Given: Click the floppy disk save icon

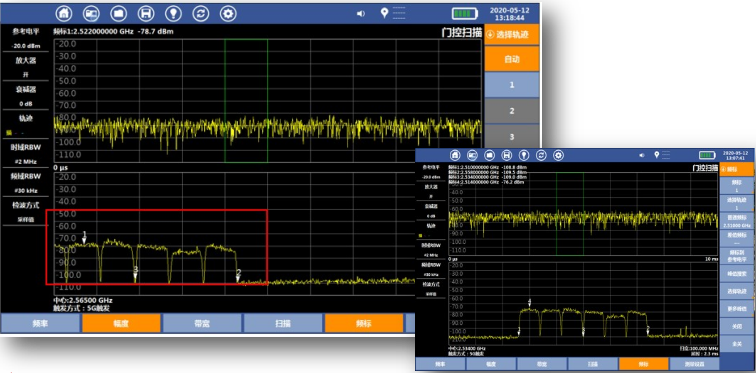Looking at the screenshot, I should [146, 13].
